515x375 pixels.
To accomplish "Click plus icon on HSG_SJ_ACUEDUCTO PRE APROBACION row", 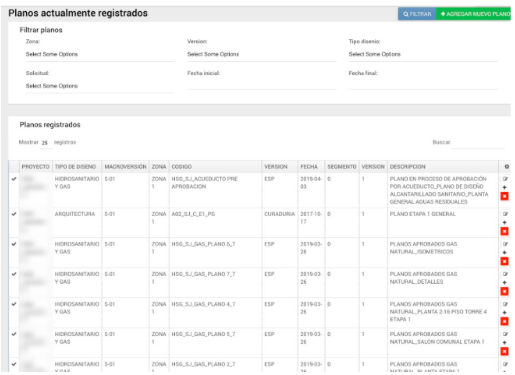I will pyautogui.click(x=505, y=187).
